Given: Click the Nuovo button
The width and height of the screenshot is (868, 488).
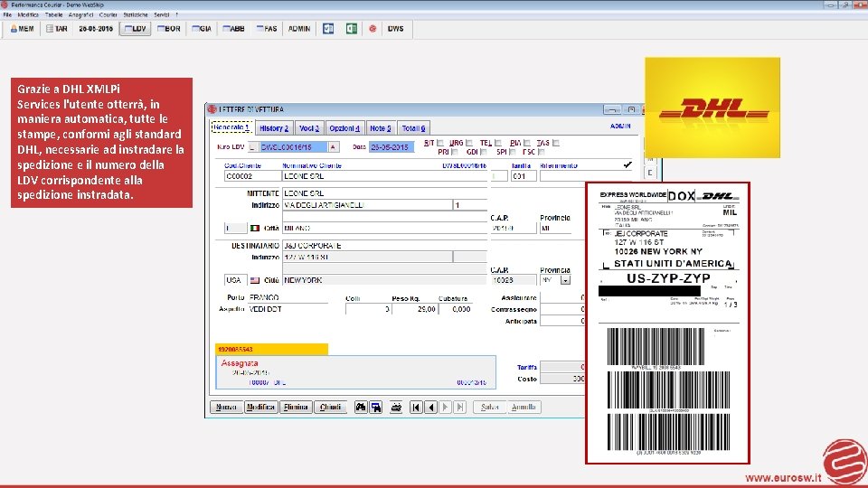Looking at the screenshot, I should click(226, 408).
